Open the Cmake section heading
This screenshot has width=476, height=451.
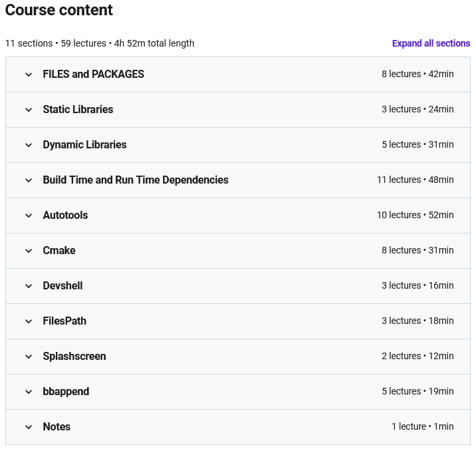tap(59, 251)
